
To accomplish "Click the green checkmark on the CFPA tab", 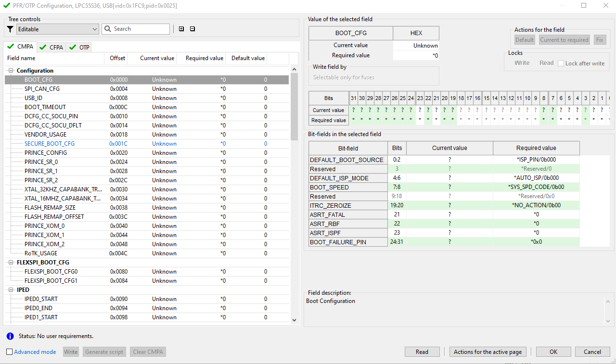I will tap(43, 47).
